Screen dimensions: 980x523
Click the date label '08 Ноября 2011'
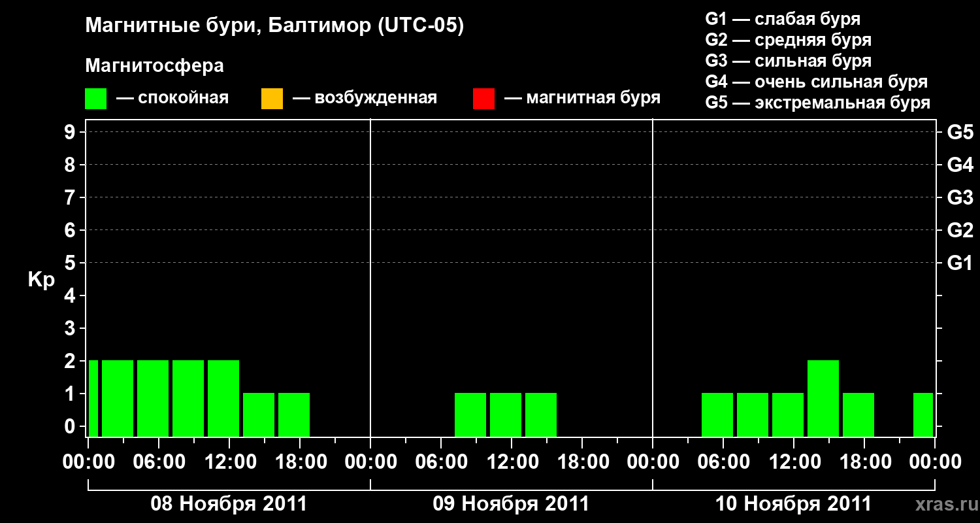tap(229, 504)
